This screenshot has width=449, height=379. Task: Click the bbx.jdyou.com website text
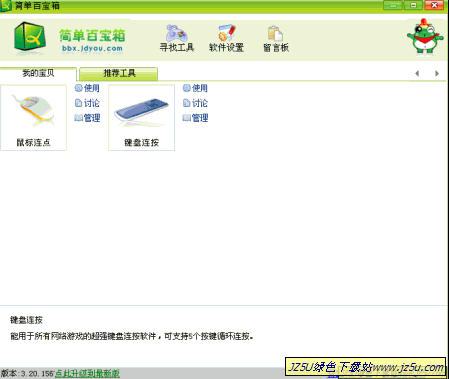tap(92, 48)
